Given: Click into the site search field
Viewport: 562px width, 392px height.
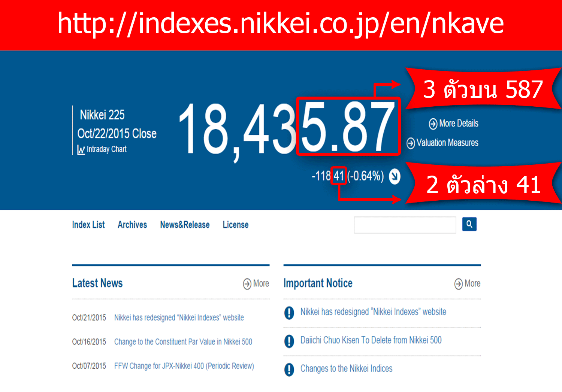Looking at the screenshot, I should (x=405, y=225).
